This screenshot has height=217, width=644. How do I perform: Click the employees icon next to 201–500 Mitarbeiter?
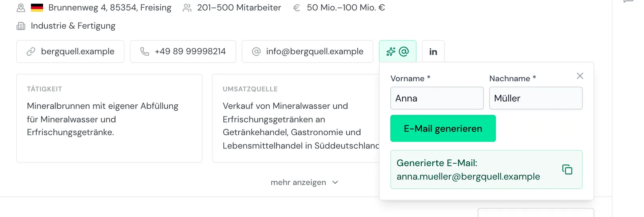(x=187, y=7)
